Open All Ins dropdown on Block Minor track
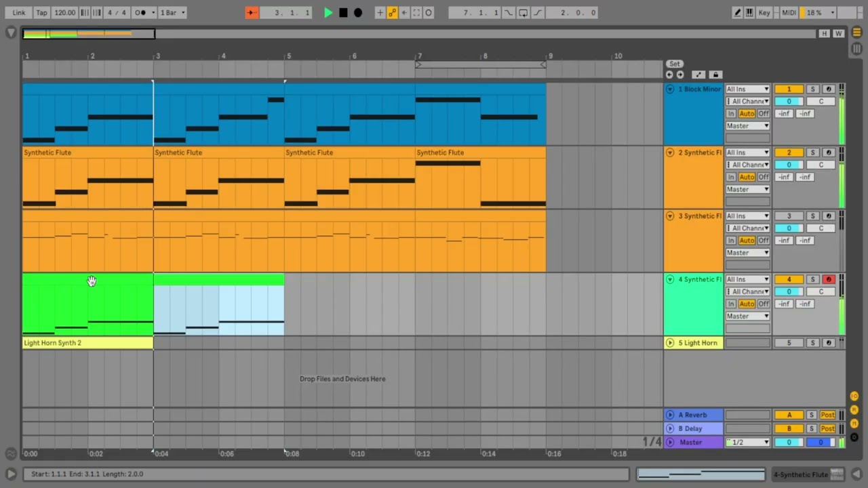This screenshot has width=868, height=488. pos(747,89)
